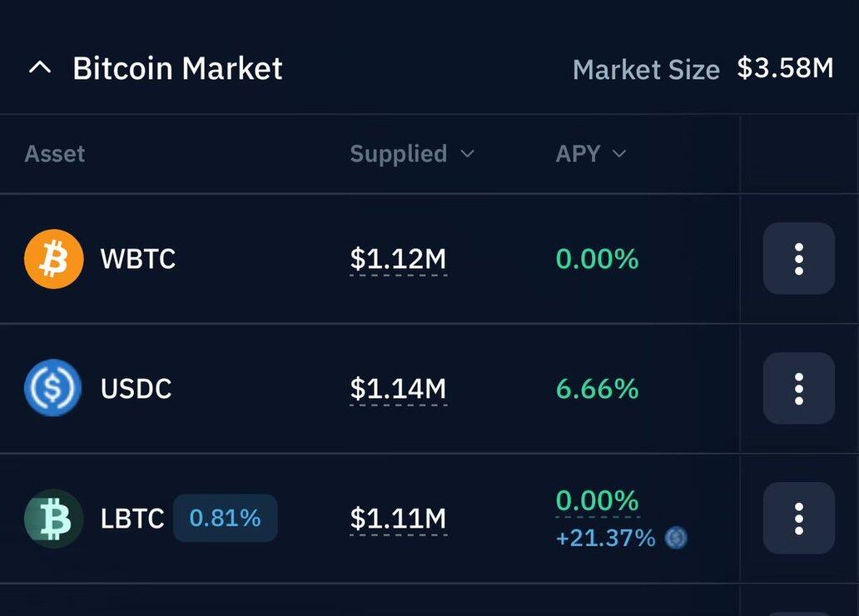Click the LBTC $1.11M supplied amount
This screenshot has width=859, height=616.
pyautogui.click(x=398, y=519)
